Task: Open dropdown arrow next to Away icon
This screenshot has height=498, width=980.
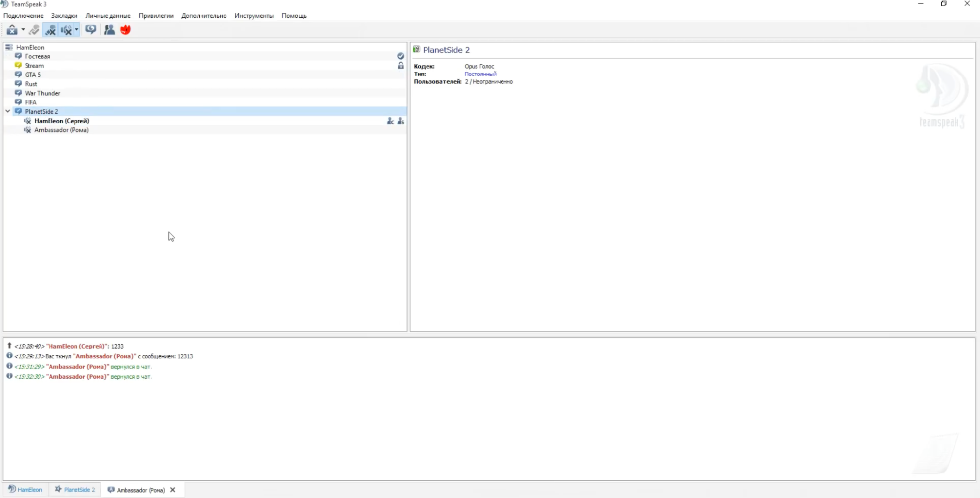Action: pos(23,30)
